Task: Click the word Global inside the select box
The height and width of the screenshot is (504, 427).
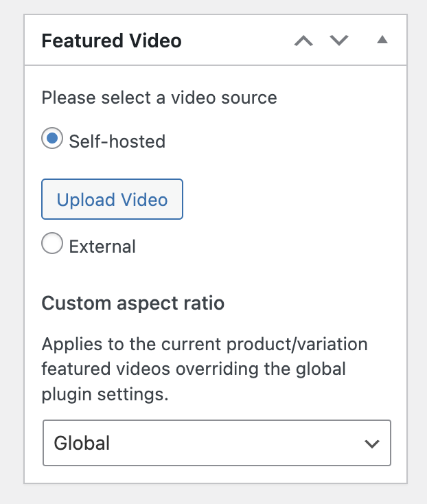Action: click(82, 443)
